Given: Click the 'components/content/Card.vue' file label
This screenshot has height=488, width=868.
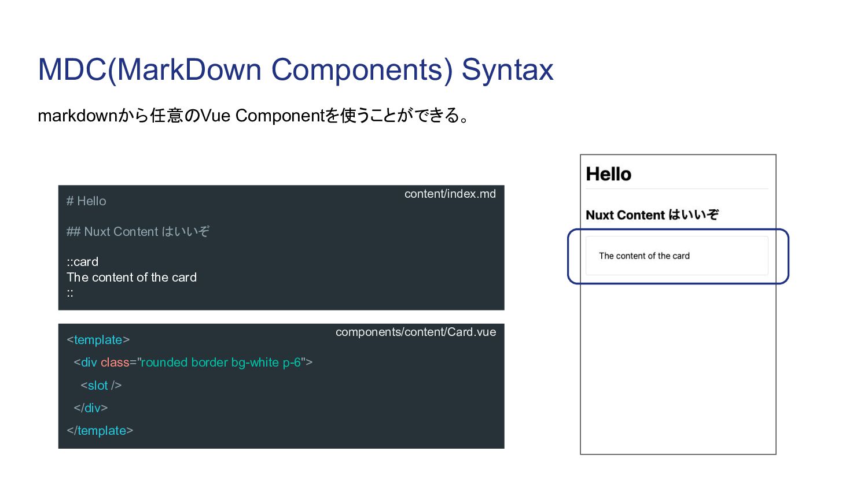Looking at the screenshot, I should tap(415, 332).
